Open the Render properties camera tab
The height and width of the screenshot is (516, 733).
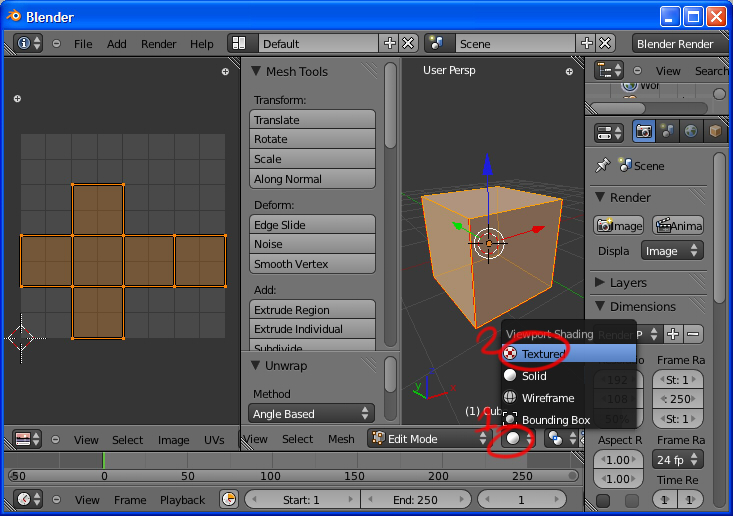[x=643, y=131]
